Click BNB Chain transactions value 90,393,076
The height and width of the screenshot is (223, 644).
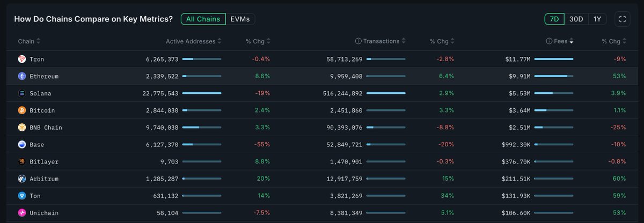(344, 128)
